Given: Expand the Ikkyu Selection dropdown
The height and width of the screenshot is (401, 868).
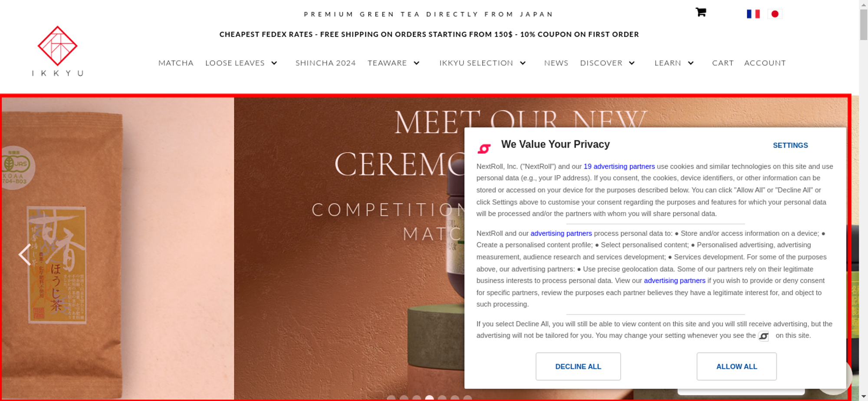Looking at the screenshot, I should tap(523, 63).
